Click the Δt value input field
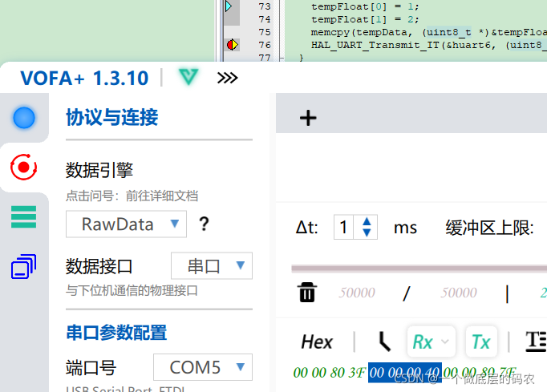This screenshot has width=547, height=392. pos(343,227)
